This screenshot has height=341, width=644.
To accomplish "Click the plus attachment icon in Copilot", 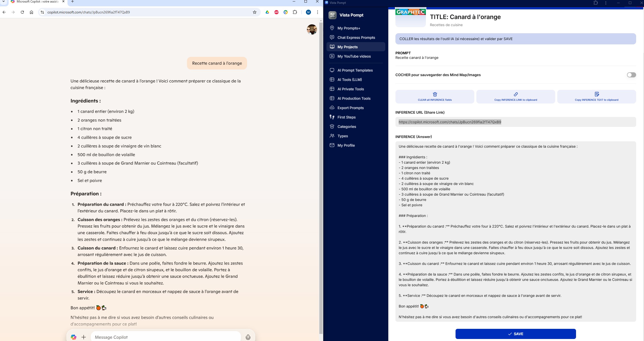I will pos(84,337).
